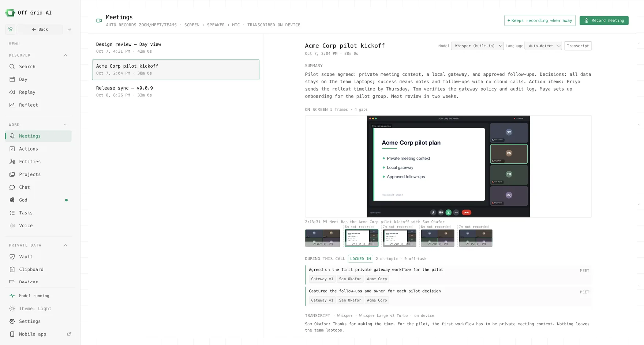Click the Gateway v1 tag under Agreed item
Screen dimensions: 644x345
pyautogui.click(x=322, y=279)
